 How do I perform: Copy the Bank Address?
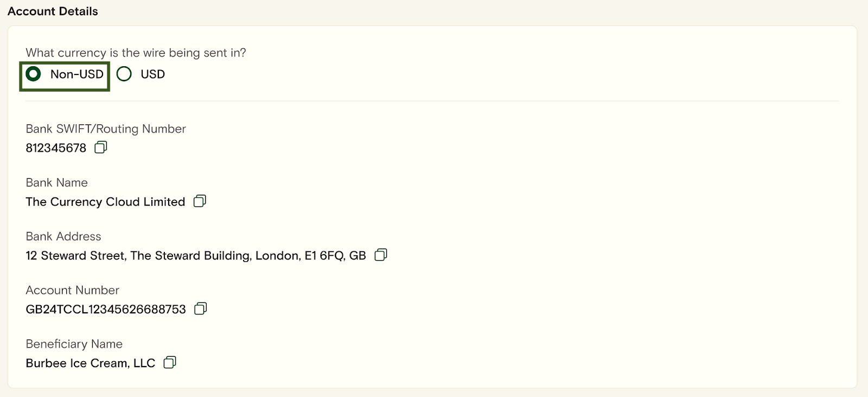coord(381,255)
